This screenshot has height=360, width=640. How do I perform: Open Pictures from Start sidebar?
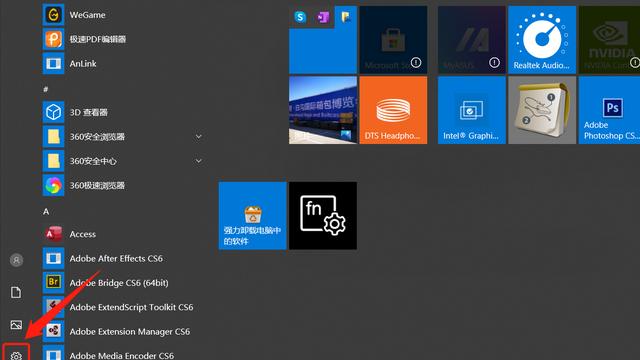pos(16,325)
